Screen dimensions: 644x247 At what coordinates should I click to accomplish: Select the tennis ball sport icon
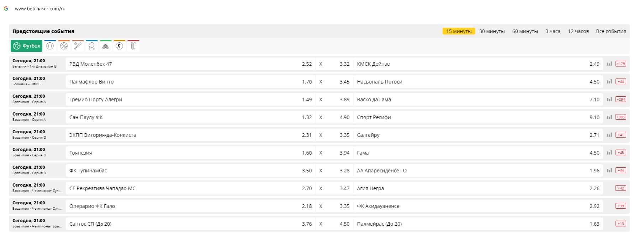(50, 46)
